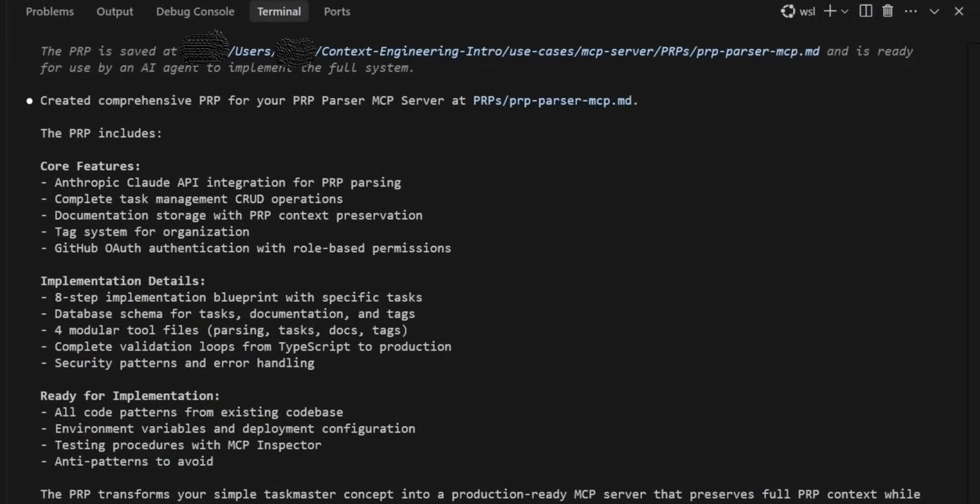Open the panel more actions menu
The image size is (980, 504).
[910, 11]
